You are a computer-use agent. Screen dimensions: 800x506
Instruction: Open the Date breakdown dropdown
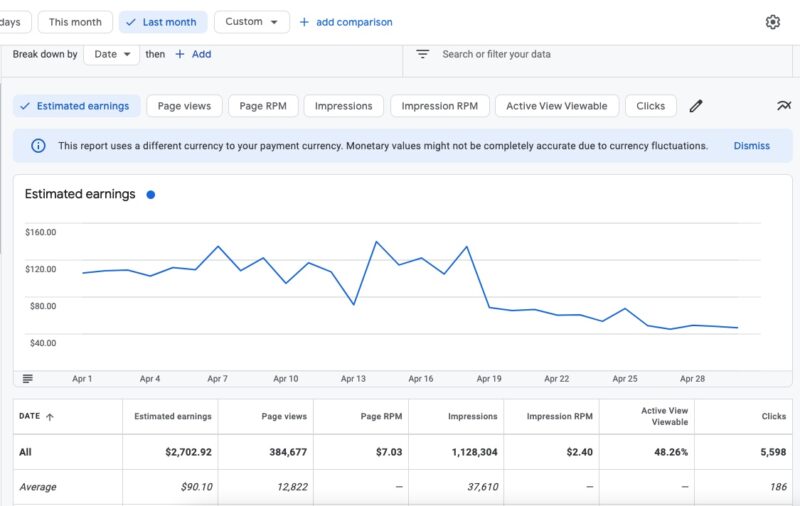(111, 55)
